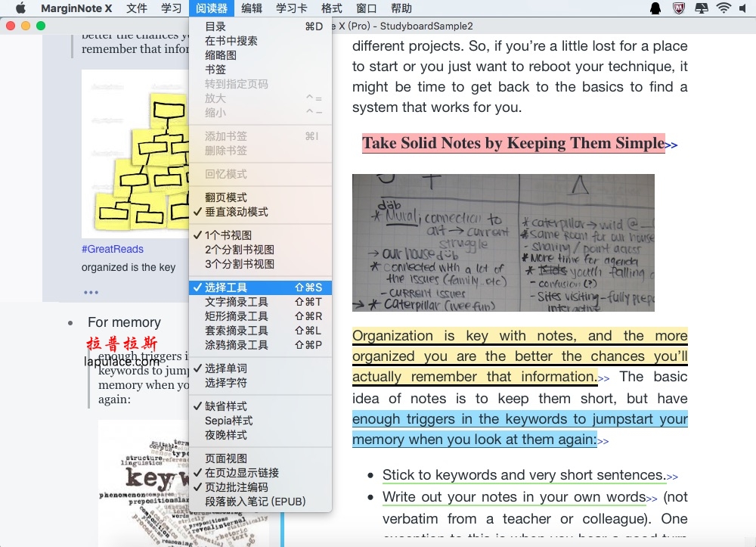Select 文字摘录工具 from the menu

coord(236,302)
